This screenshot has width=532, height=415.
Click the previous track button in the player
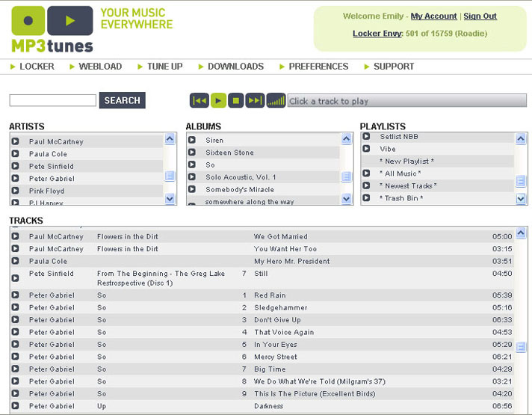[199, 100]
